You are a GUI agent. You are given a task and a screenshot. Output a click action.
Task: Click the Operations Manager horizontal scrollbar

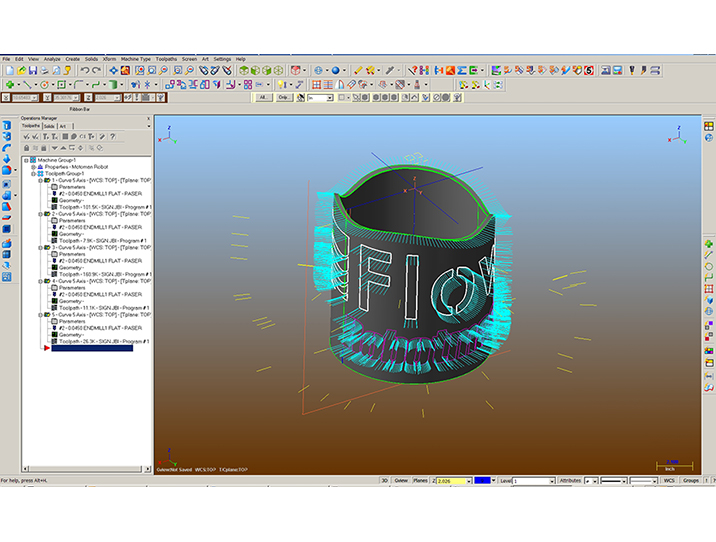point(86,469)
